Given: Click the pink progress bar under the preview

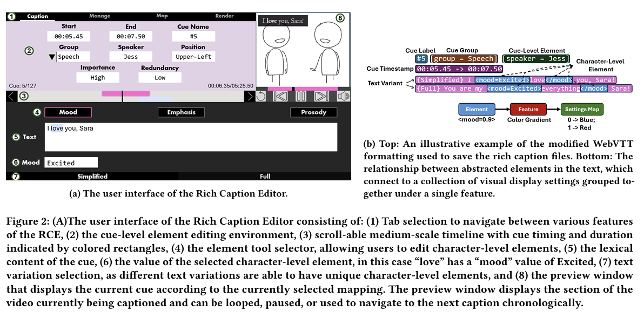Looking at the screenshot, I should click(303, 89).
